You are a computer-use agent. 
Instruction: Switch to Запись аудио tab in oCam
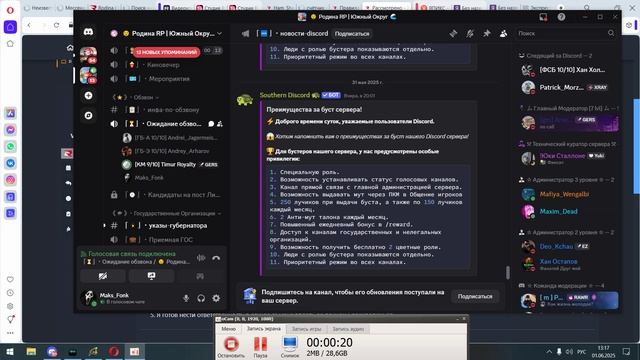(348, 329)
